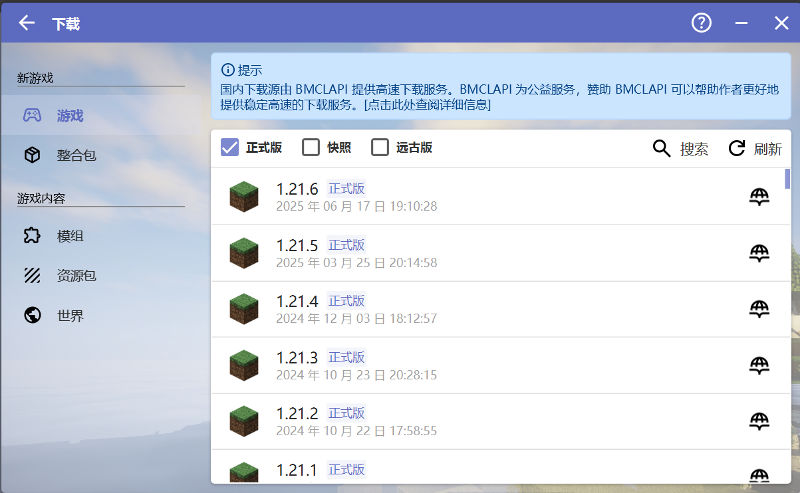
Task: Open the 整合包 section
Action: pyautogui.click(x=101, y=155)
